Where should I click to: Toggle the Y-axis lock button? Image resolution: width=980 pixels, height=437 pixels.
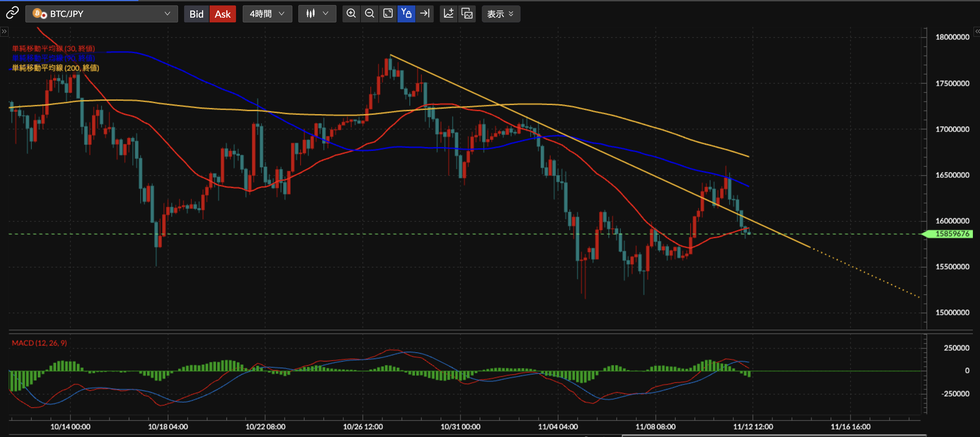pos(406,14)
